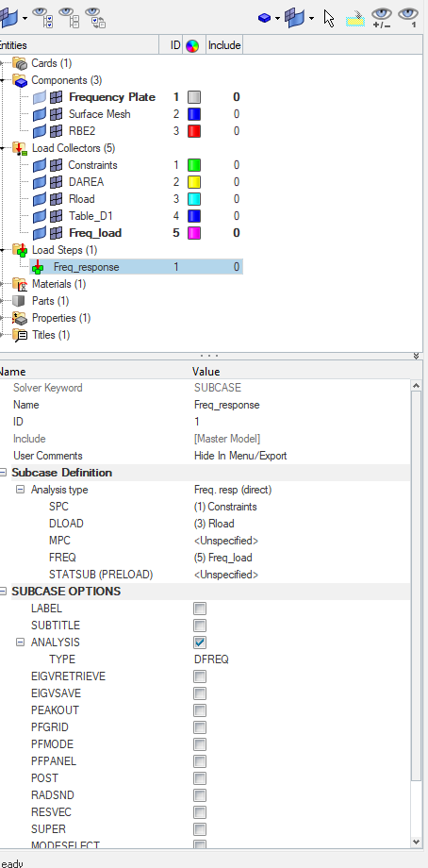Image resolution: width=428 pixels, height=868 pixels.
Task: Select the Rload load collector
Action: click(x=81, y=199)
